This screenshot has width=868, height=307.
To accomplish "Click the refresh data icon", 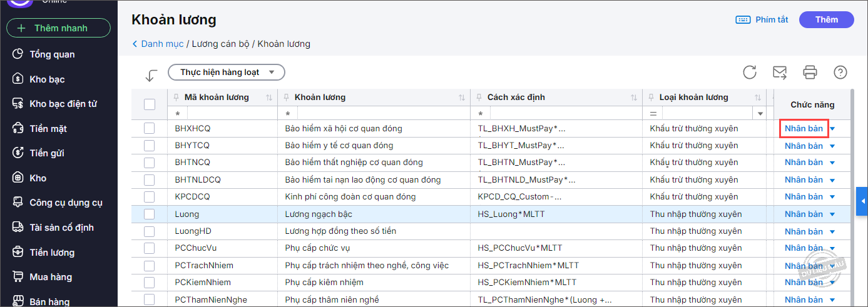I will click(750, 73).
